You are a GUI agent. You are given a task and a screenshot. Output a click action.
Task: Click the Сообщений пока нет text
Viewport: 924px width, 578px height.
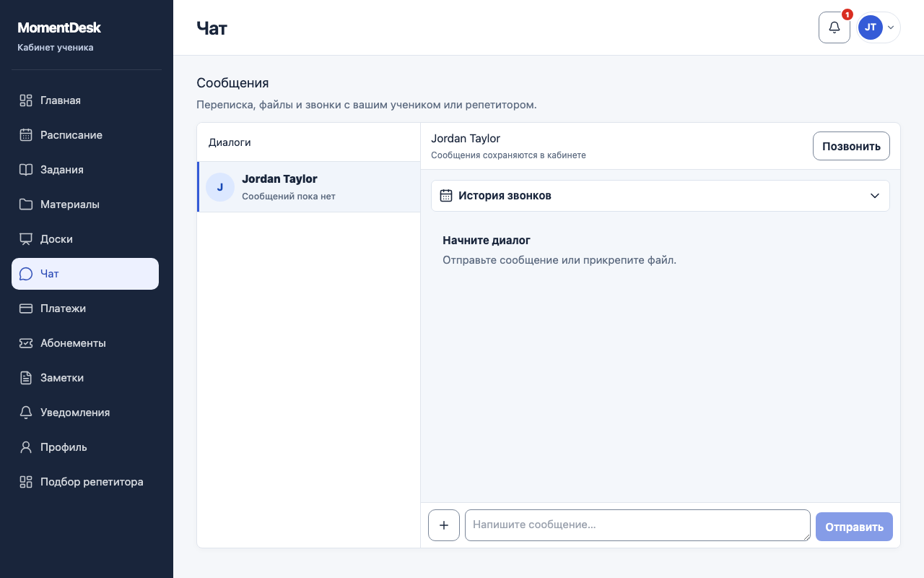[x=289, y=197]
